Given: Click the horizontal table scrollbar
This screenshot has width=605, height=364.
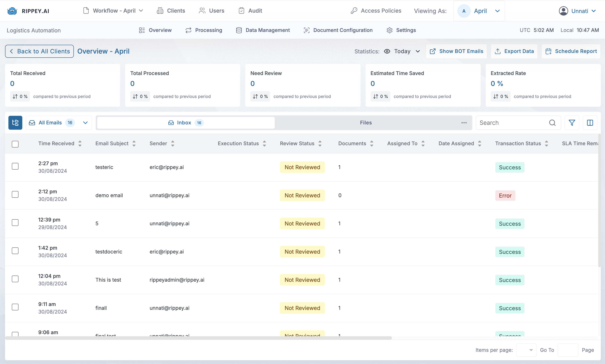Looking at the screenshot, I should pyautogui.click(x=198, y=338).
